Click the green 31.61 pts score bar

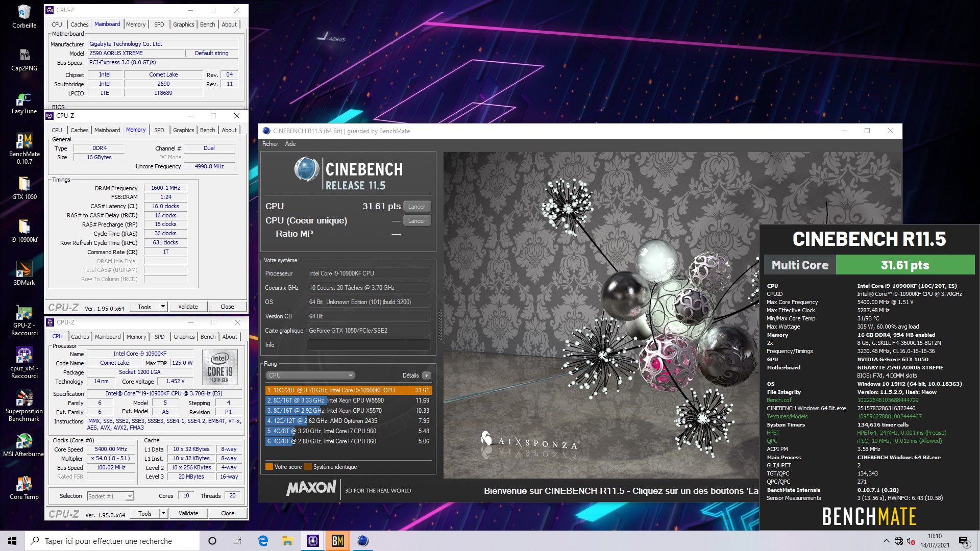point(905,265)
